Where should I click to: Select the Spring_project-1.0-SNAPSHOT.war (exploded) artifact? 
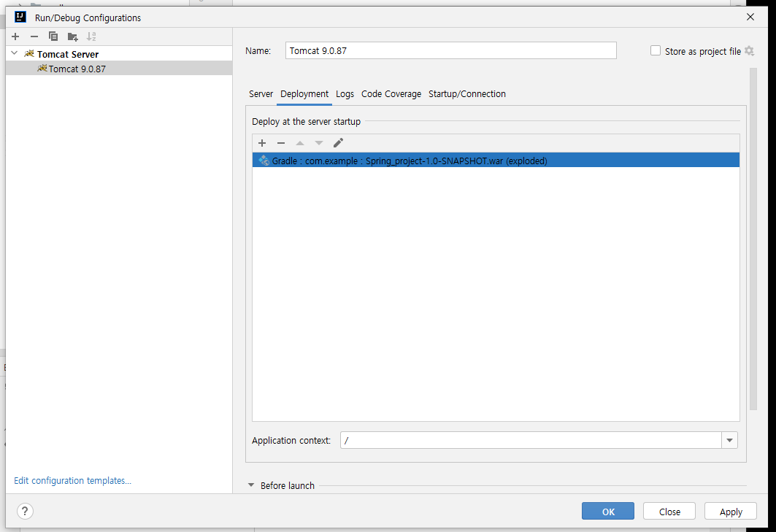pyautogui.click(x=496, y=161)
